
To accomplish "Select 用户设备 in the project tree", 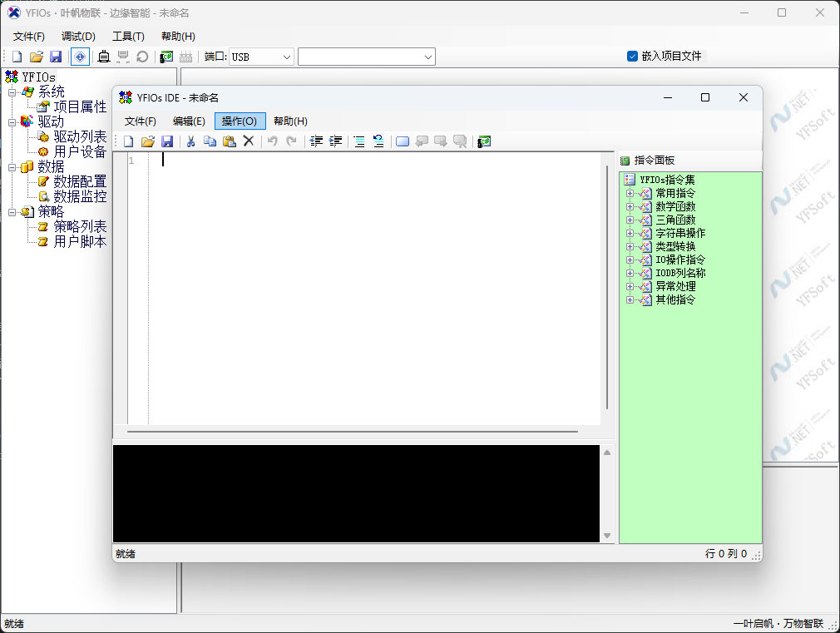I will coord(80,152).
